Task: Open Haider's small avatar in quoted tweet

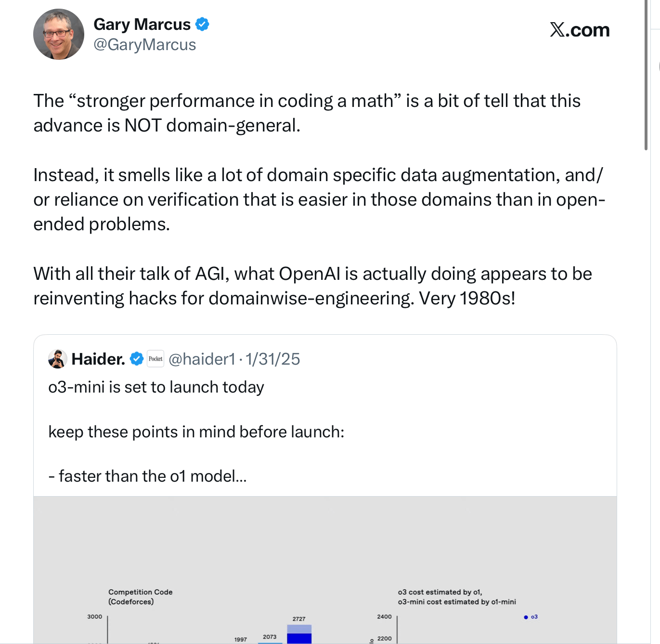Action: pyautogui.click(x=57, y=359)
